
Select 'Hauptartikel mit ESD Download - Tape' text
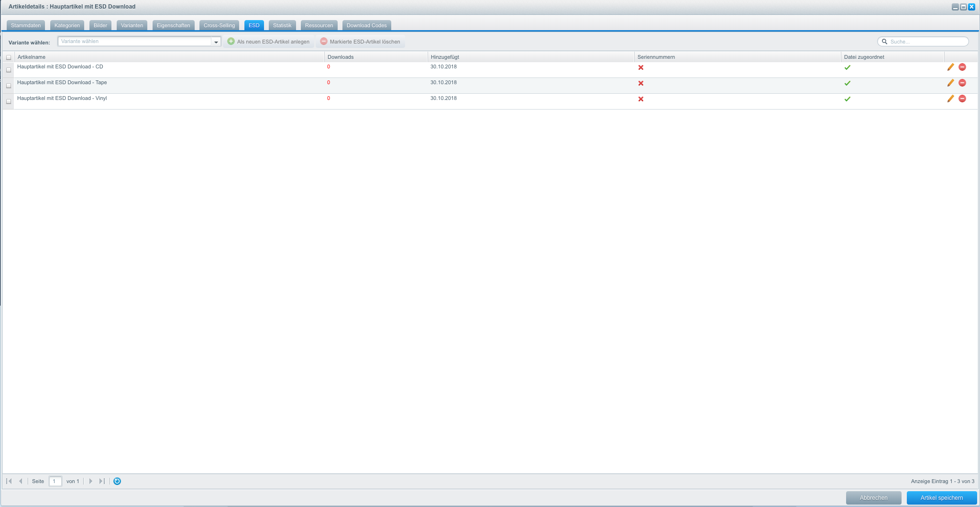click(x=62, y=82)
